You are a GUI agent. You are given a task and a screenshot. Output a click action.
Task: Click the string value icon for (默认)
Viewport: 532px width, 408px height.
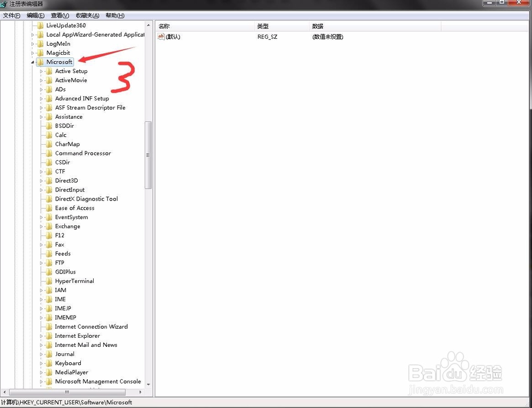click(161, 37)
